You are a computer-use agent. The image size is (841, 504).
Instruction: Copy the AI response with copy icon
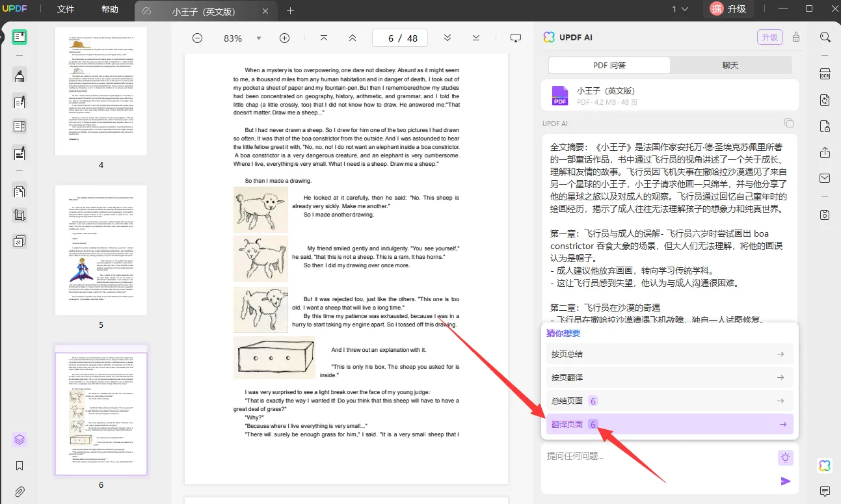[x=789, y=123]
